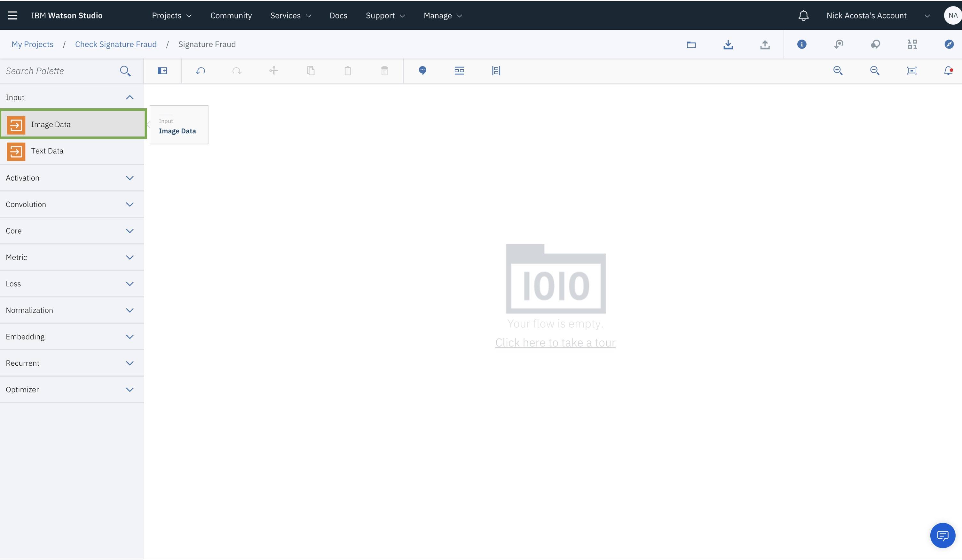This screenshot has height=560, width=962.
Task: Click the IBM Watson Studio logo
Action: tap(67, 15)
